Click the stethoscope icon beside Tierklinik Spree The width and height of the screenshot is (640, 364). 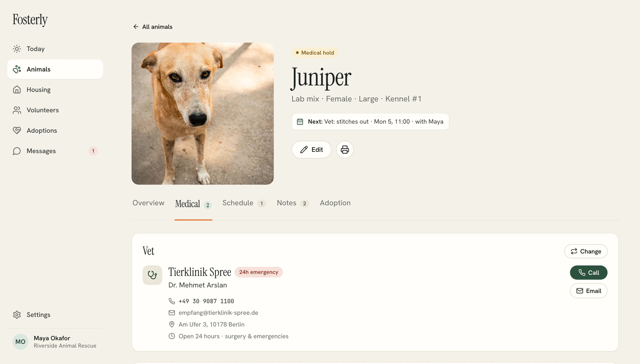coord(152,275)
